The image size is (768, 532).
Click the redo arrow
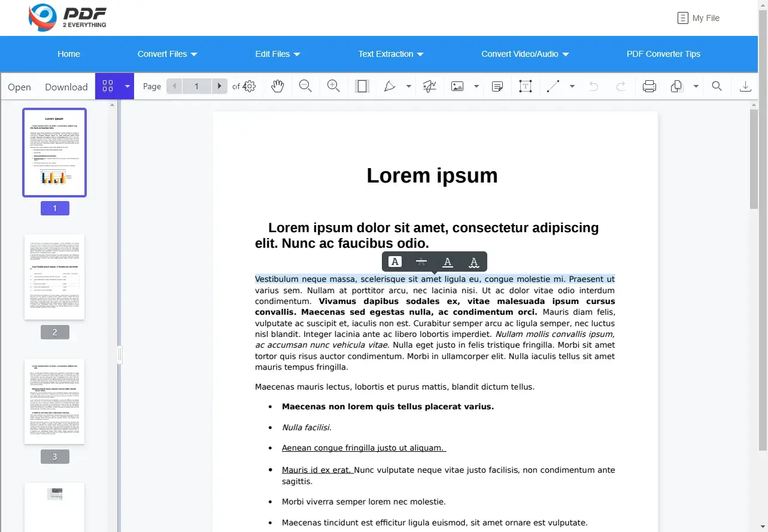point(621,86)
